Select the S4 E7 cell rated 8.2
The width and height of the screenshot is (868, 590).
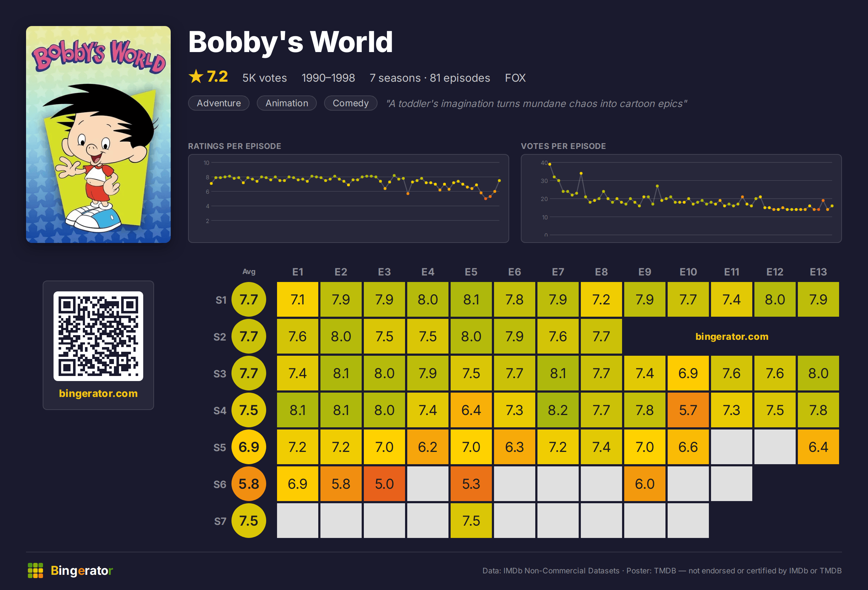(558, 410)
